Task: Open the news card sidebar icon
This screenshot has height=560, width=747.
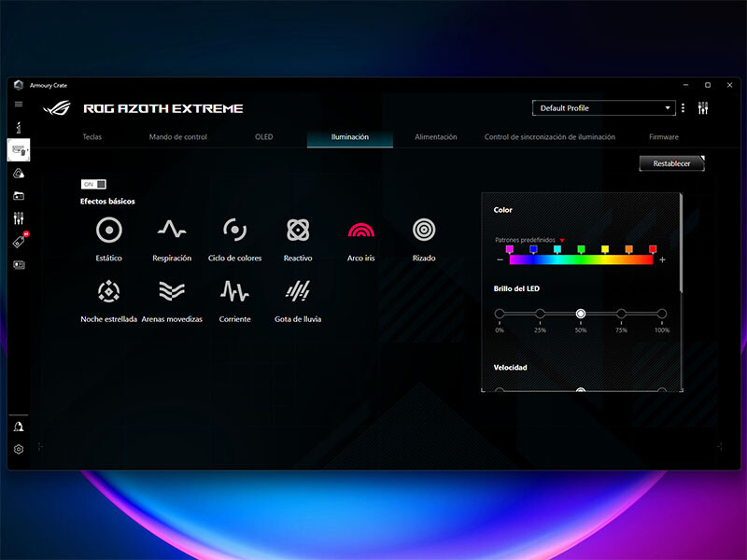Action: click(19, 265)
